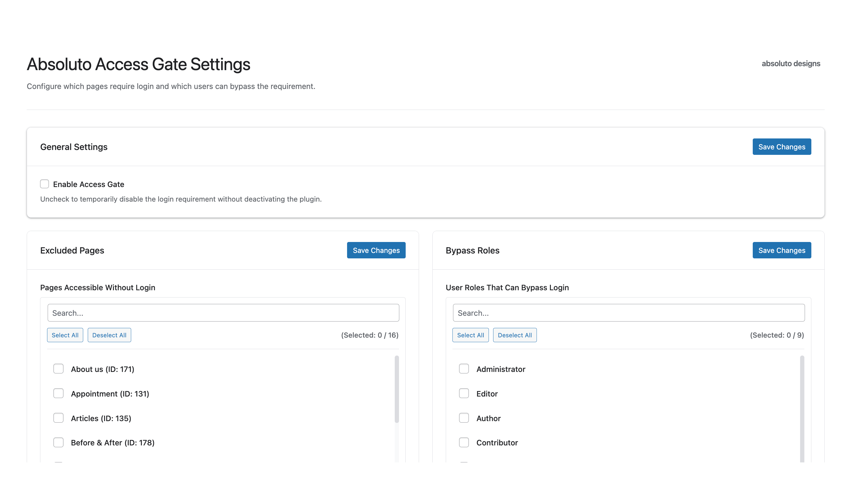Select Before & After page checkbox

[x=58, y=443]
